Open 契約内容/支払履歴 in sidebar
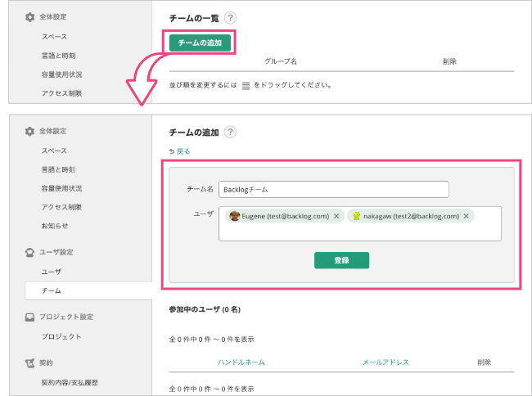The width and height of the screenshot is (532, 396). pyautogui.click(x=70, y=382)
